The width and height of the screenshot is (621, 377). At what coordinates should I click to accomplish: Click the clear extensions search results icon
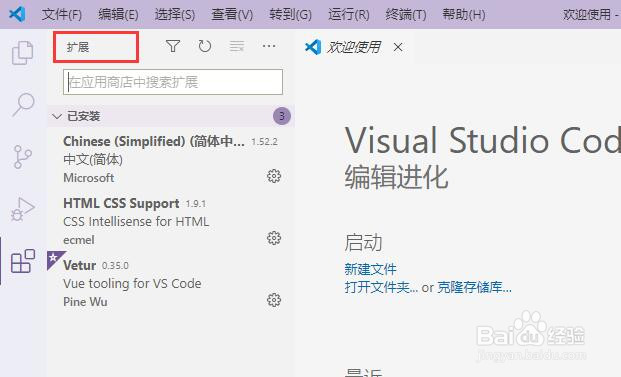[237, 46]
